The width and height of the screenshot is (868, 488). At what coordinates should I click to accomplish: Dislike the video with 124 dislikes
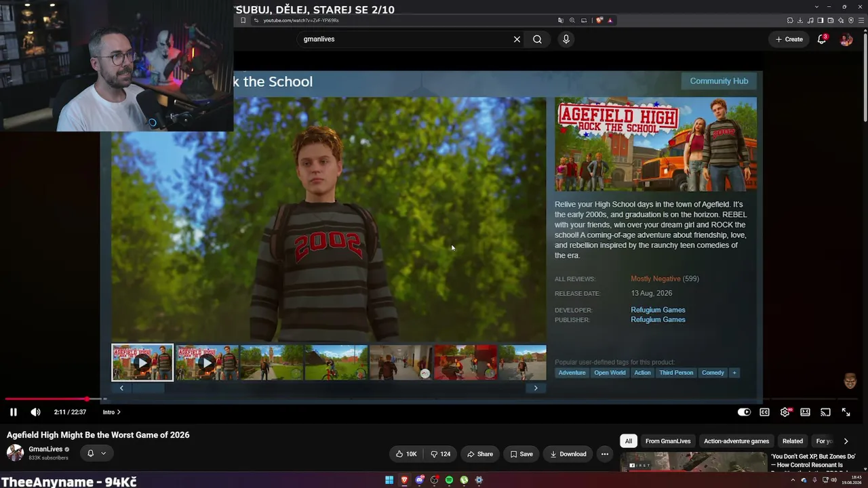[441, 454]
